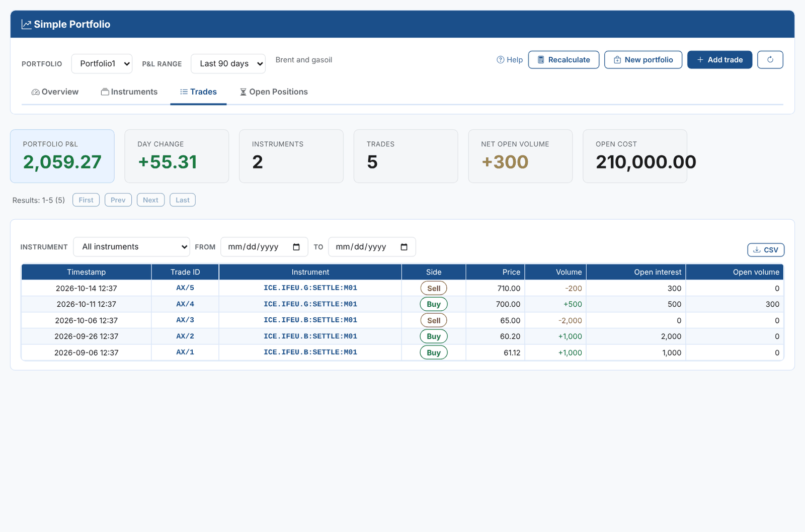805x532 pixels.
Task: Open the Last 90 days range dropdown
Action: click(228, 64)
